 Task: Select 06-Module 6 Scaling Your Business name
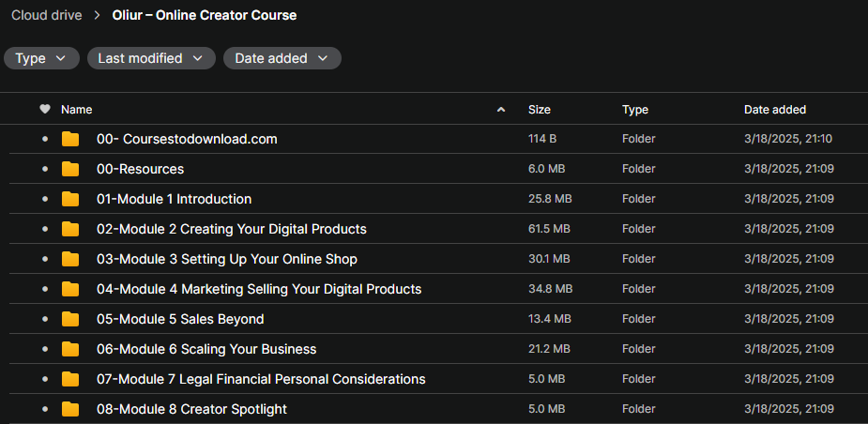click(206, 349)
